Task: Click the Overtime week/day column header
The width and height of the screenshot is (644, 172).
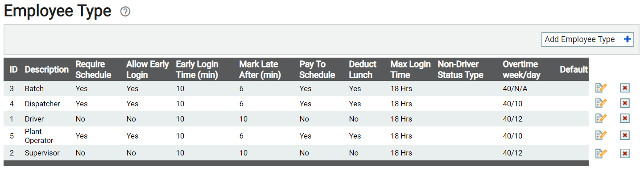Action: pos(521,70)
